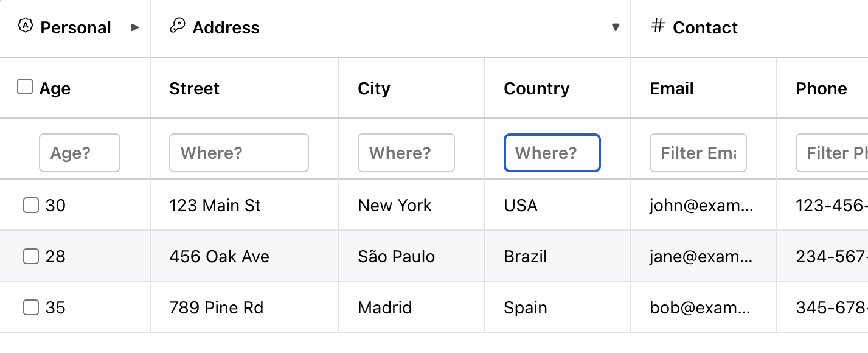
Task: Focus the Phone filter input
Action: click(x=832, y=153)
